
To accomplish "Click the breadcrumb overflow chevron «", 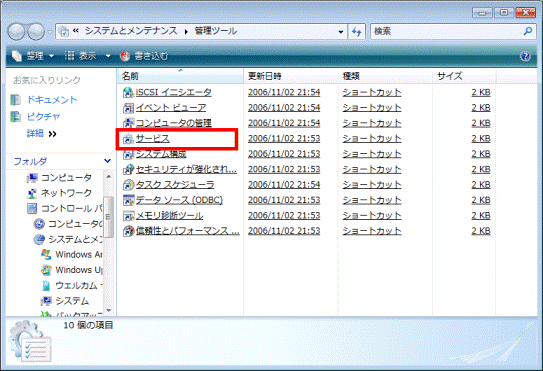I will [75, 31].
